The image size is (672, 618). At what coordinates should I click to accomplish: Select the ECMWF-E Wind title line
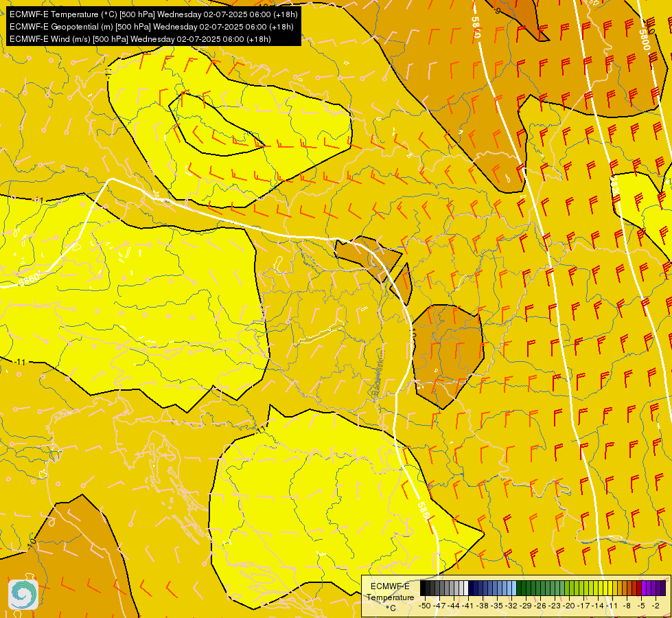140,39
